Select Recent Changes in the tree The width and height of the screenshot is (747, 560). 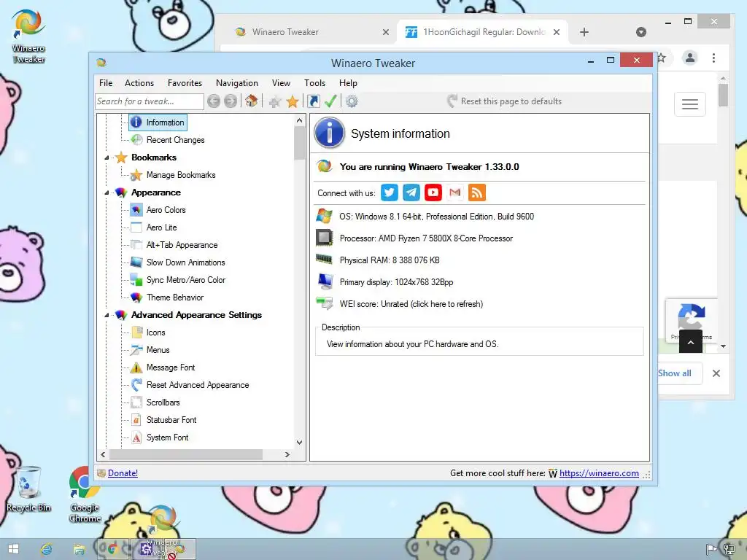(175, 140)
